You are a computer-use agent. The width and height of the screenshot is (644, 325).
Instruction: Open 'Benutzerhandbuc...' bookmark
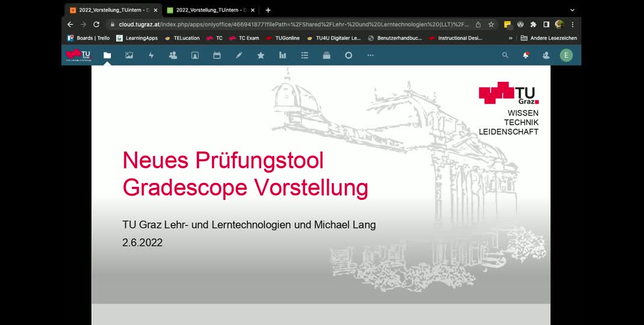pos(395,38)
